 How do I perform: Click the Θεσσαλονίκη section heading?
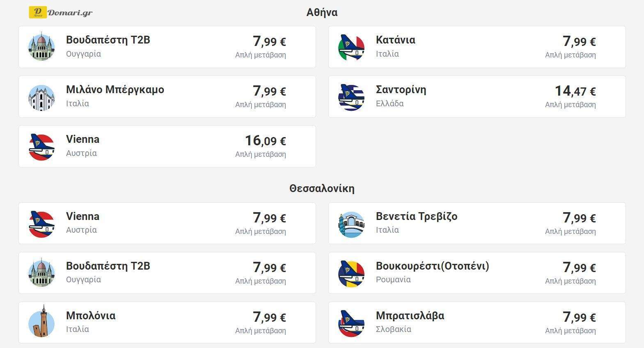[x=322, y=188]
